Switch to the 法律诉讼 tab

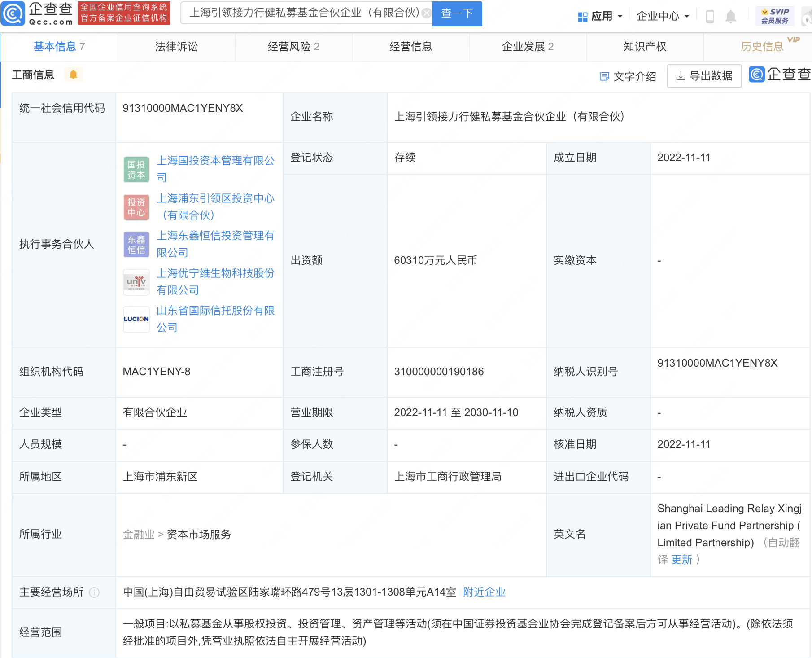pos(176,47)
